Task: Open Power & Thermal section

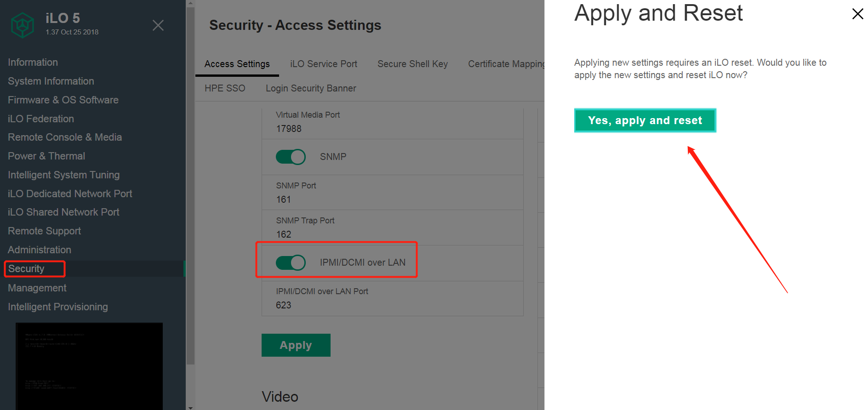Action: 46,156
